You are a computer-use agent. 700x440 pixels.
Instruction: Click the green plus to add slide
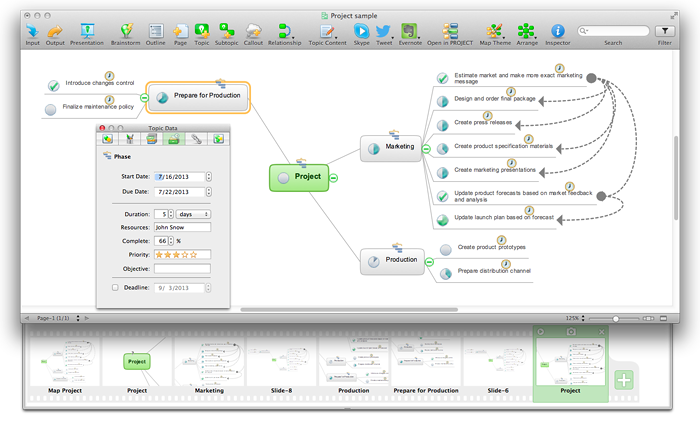pos(624,379)
